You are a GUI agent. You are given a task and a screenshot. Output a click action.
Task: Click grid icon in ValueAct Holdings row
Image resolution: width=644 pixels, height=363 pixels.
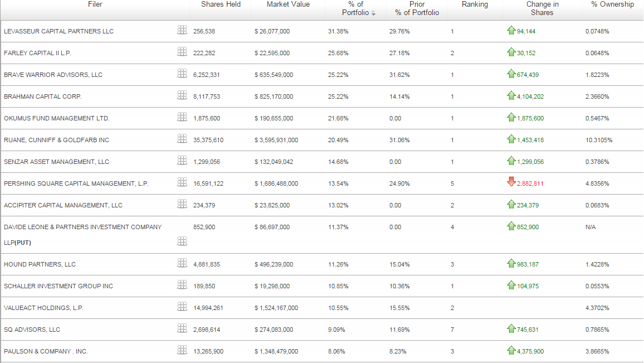coord(182,307)
